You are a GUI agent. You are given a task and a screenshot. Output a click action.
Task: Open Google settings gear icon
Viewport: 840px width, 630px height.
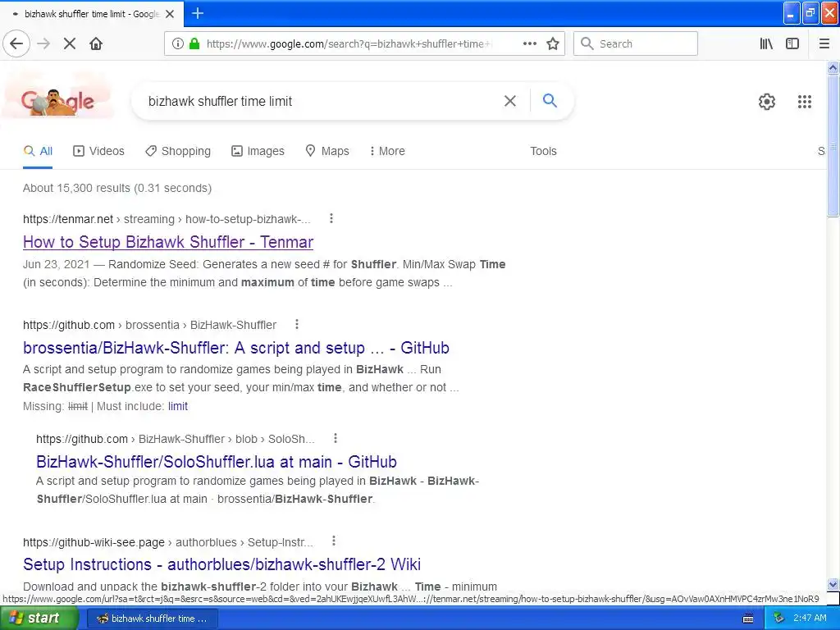coord(767,101)
